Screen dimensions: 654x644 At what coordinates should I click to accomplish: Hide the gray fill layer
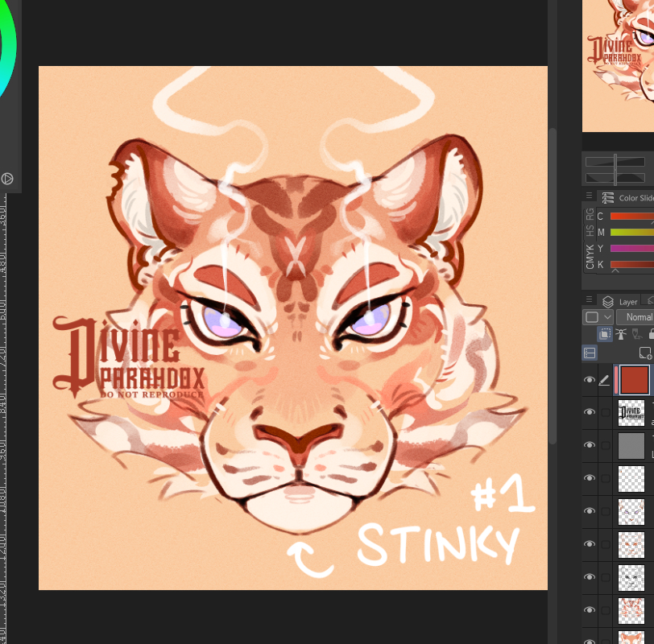[590, 445]
